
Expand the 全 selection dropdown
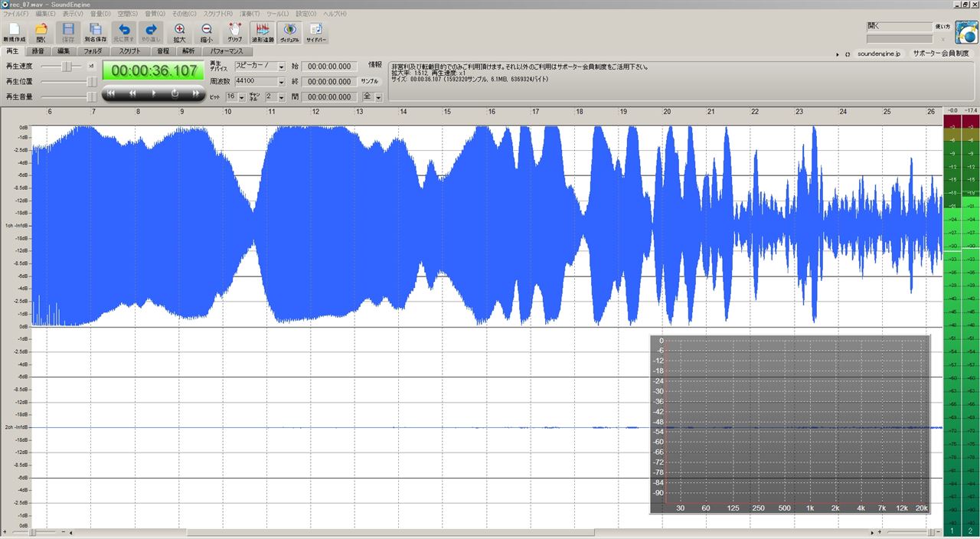click(x=378, y=97)
